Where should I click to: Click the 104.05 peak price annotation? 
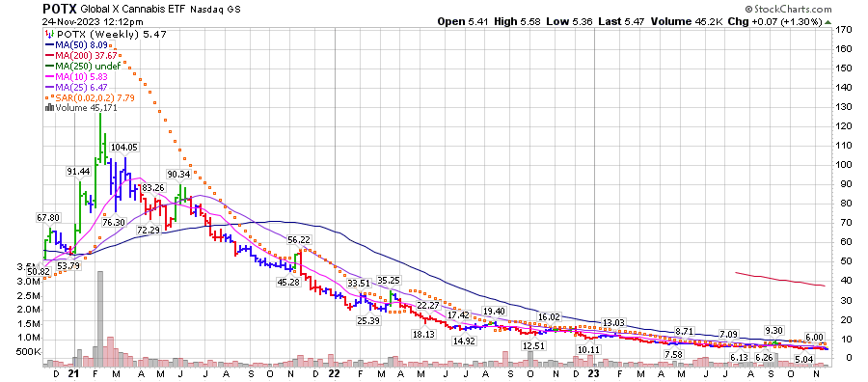[124, 148]
